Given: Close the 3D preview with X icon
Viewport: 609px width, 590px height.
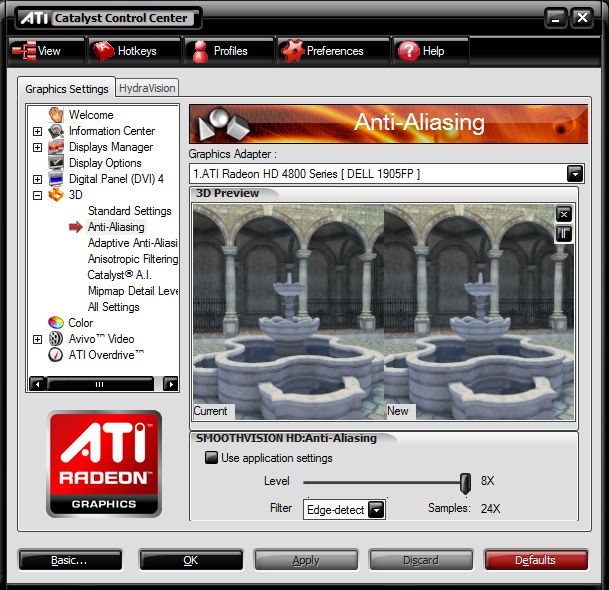Looking at the screenshot, I should (x=564, y=214).
